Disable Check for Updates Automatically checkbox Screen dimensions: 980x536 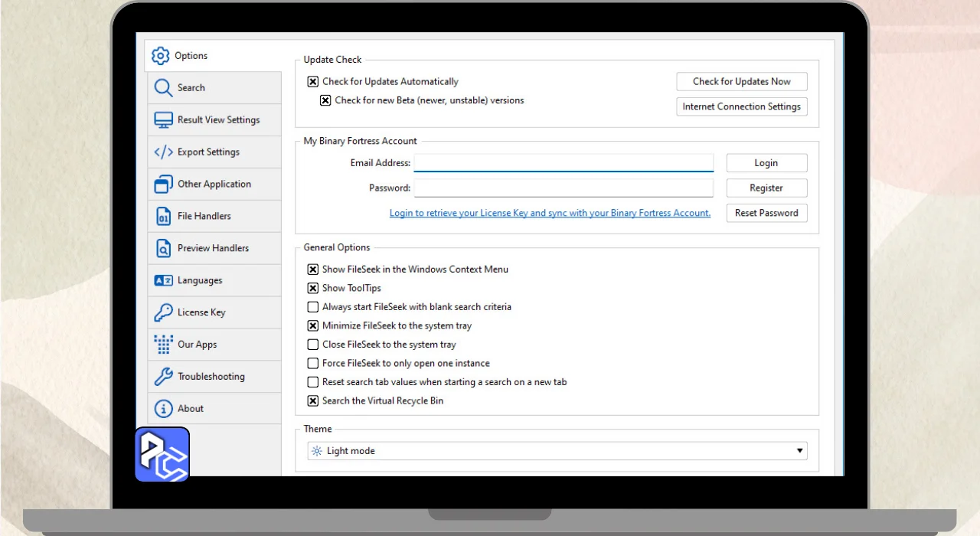tap(313, 82)
